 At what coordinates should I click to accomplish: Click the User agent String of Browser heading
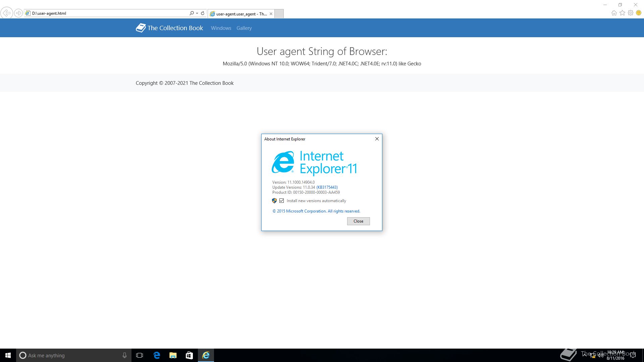(322, 51)
